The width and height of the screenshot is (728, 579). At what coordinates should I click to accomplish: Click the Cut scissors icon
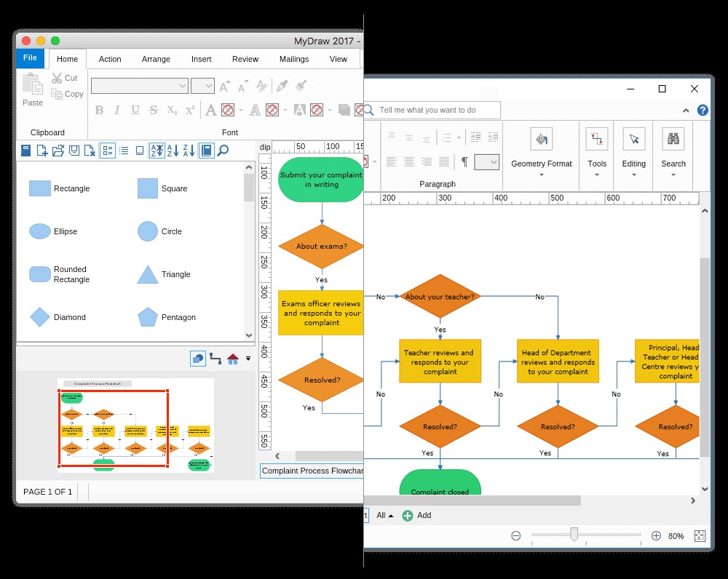(57, 78)
